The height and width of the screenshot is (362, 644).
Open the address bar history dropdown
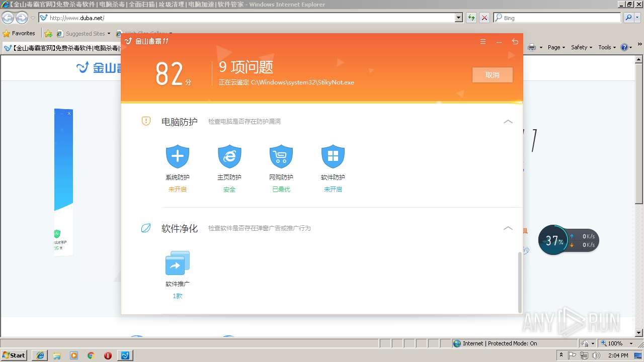pos(459,18)
